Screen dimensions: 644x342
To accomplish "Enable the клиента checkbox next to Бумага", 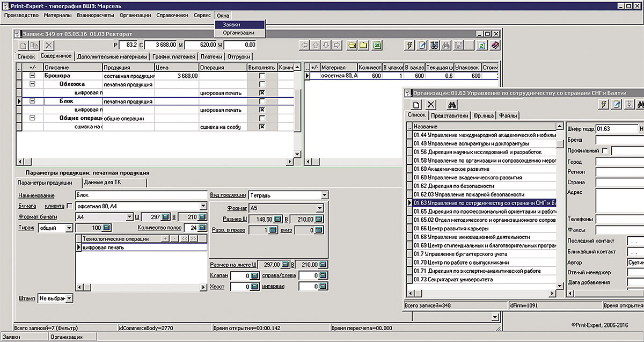I will 69,206.
